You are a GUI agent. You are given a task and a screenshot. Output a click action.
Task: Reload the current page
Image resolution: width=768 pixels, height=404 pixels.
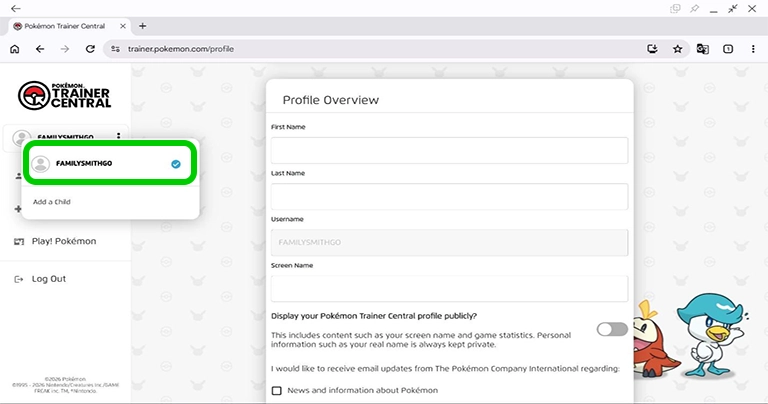click(x=90, y=49)
